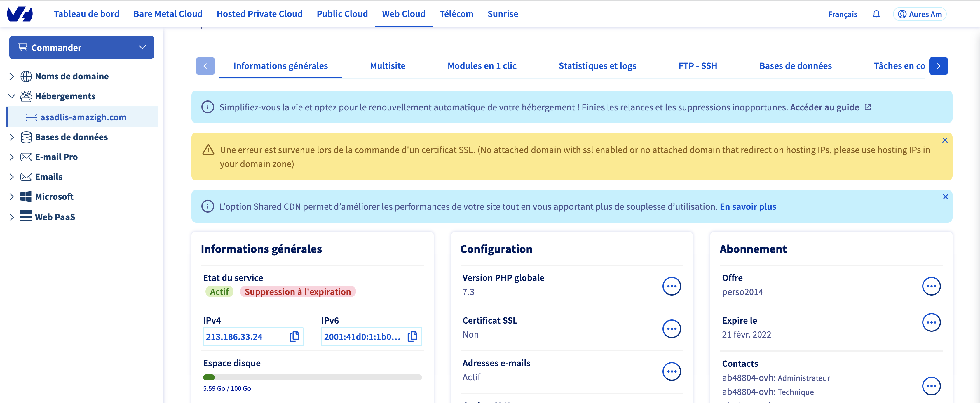Dismiss the SSL certificate error warning
This screenshot has width=980, height=403.
(945, 140)
